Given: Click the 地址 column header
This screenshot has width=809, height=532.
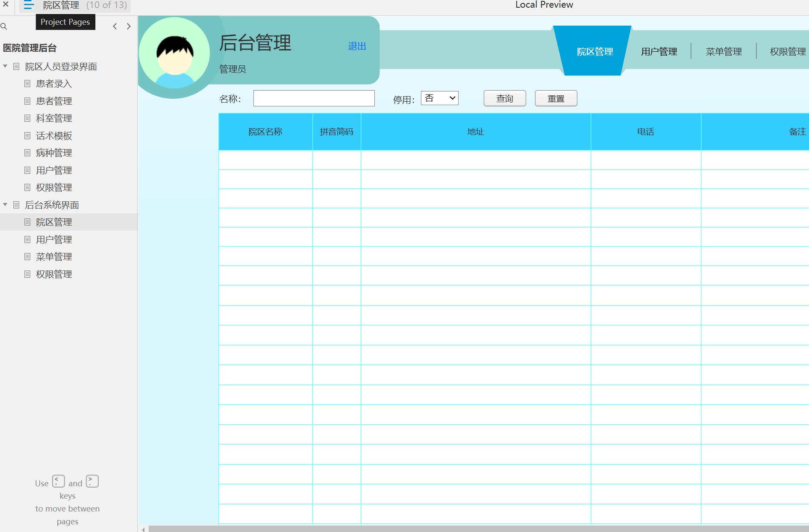Looking at the screenshot, I should [476, 132].
